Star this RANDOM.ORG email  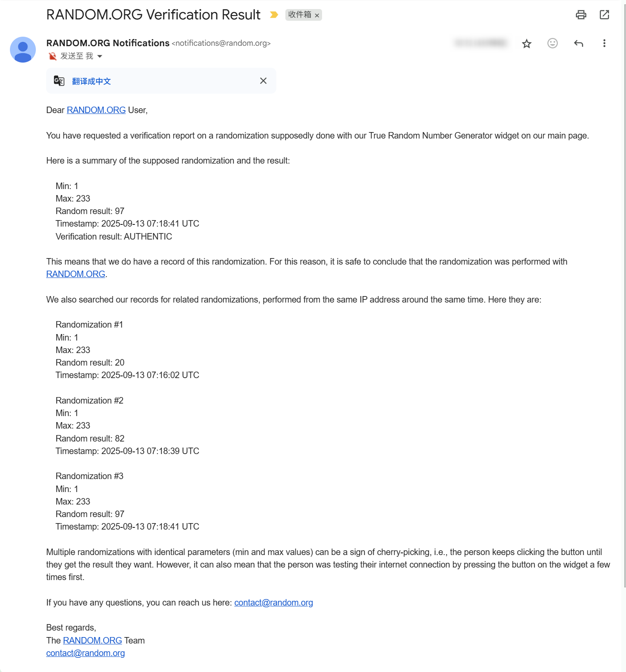click(527, 44)
